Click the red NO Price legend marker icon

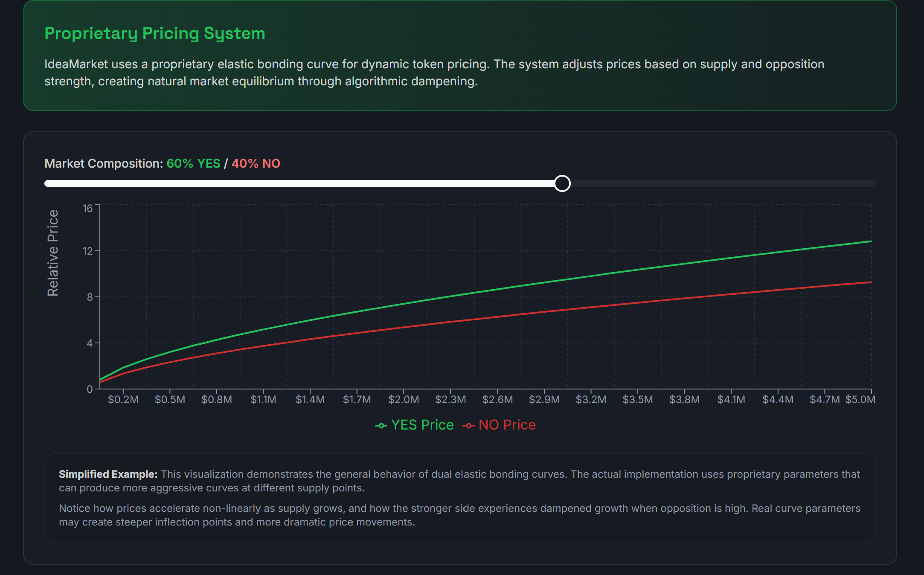coord(468,426)
